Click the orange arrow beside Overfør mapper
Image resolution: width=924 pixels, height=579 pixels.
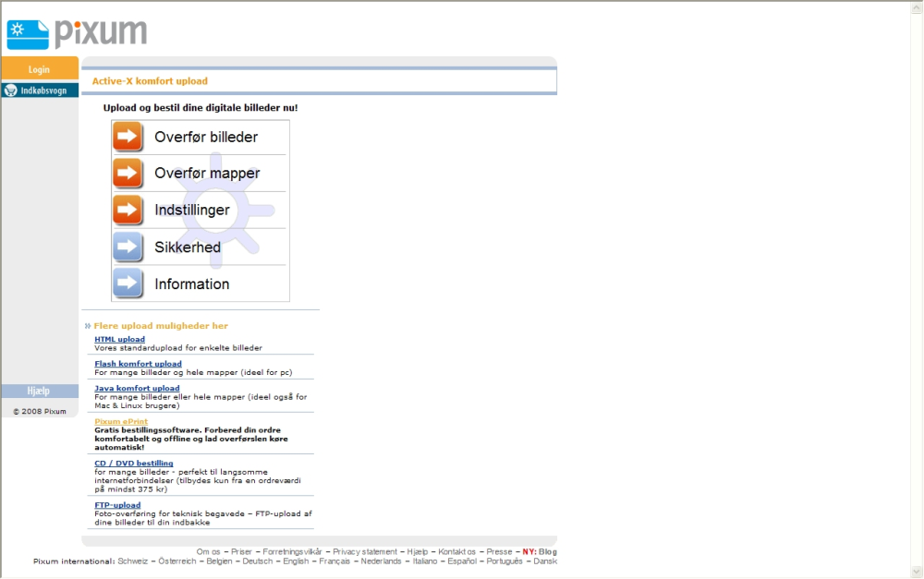(x=128, y=174)
